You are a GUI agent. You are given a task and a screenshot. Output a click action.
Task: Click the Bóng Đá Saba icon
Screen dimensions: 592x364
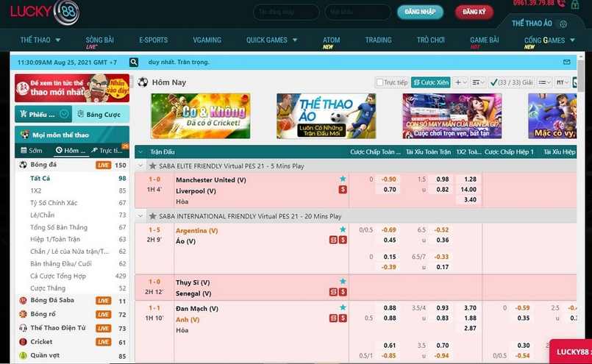pyautogui.click(x=23, y=300)
